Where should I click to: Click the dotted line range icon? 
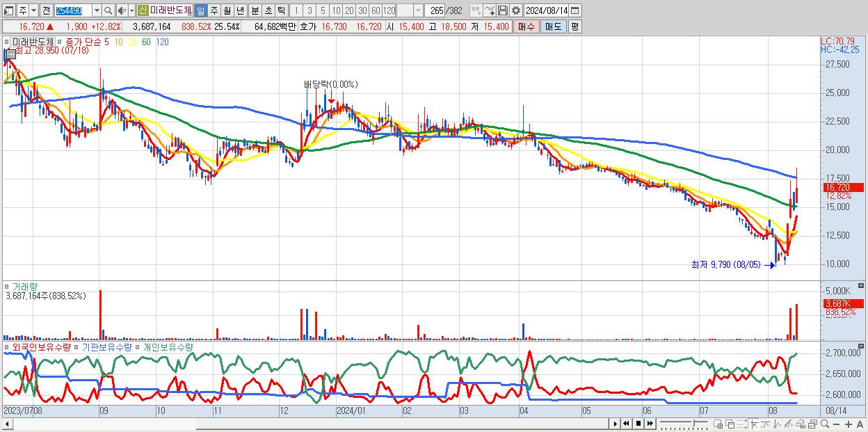click(741, 424)
